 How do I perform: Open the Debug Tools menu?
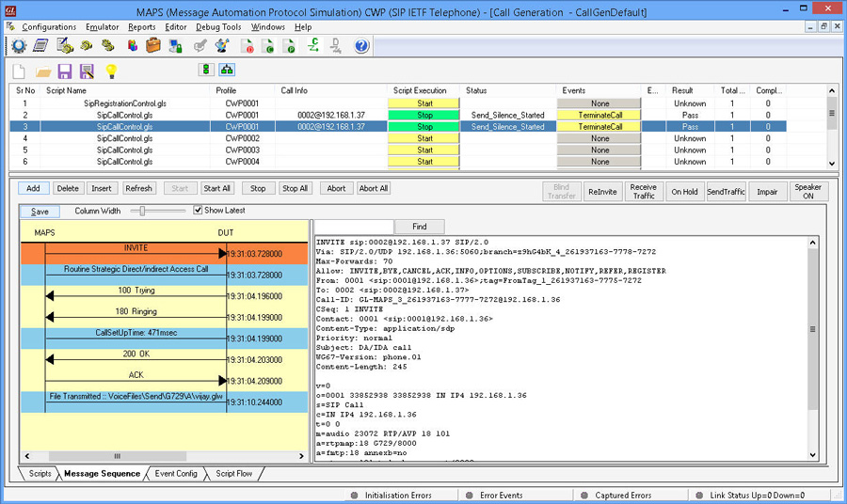click(218, 27)
